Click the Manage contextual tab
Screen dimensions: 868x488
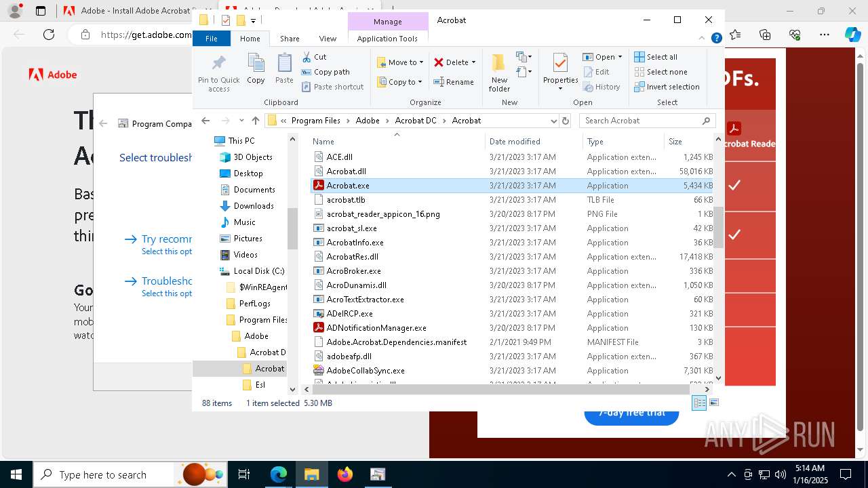tap(388, 22)
